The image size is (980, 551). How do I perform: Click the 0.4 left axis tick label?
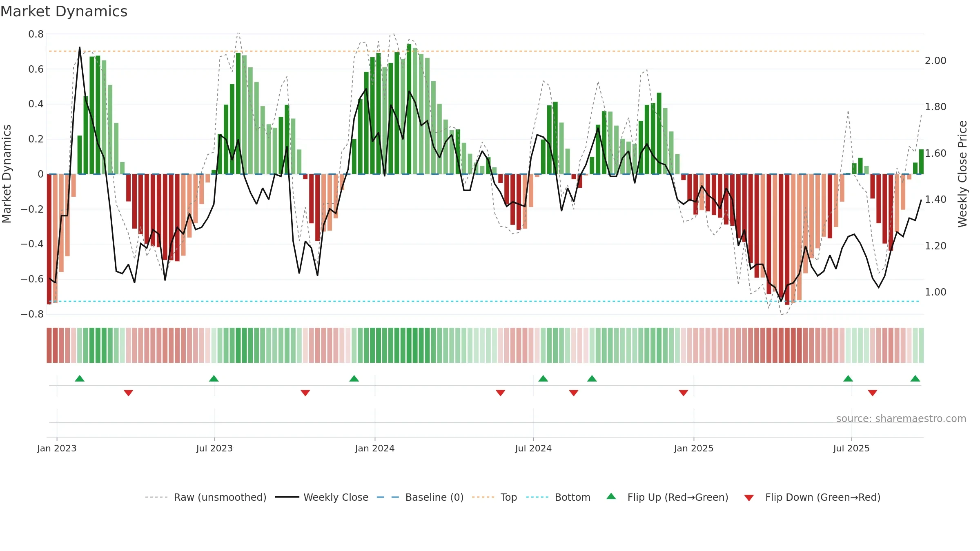pyautogui.click(x=36, y=104)
